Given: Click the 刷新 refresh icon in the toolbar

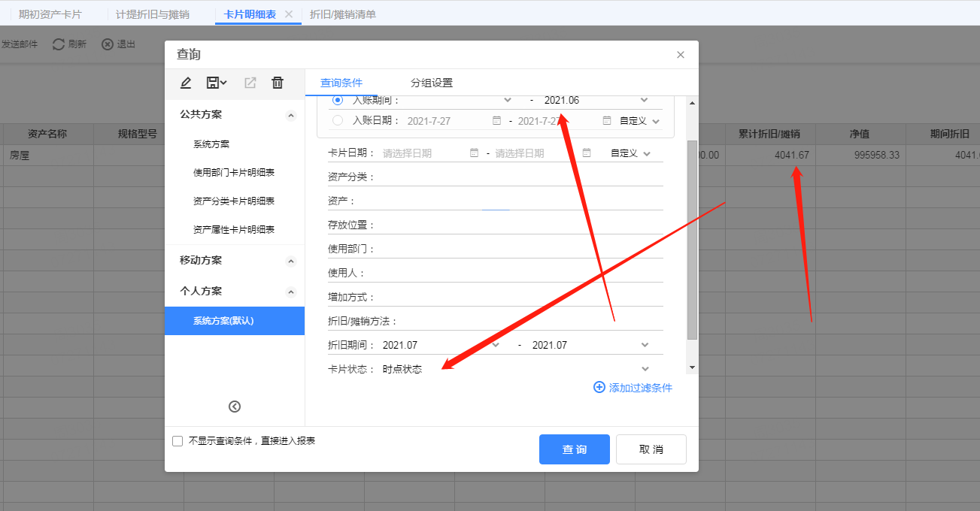Looking at the screenshot, I should pos(59,44).
